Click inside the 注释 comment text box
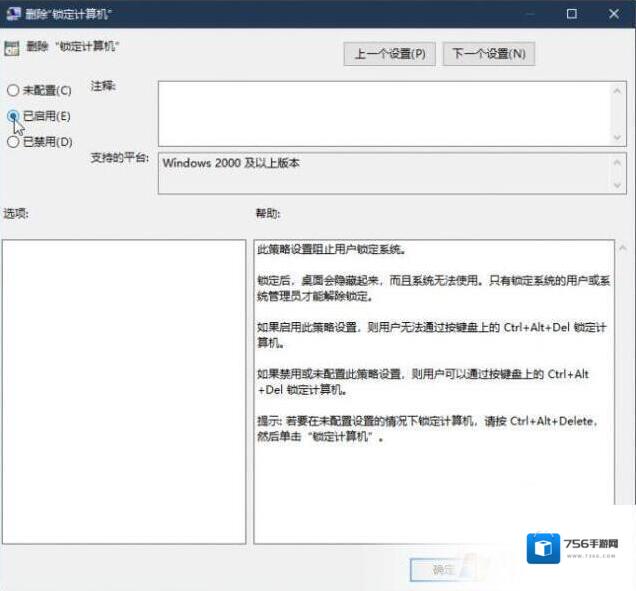This screenshot has height=591, width=636. [383, 112]
